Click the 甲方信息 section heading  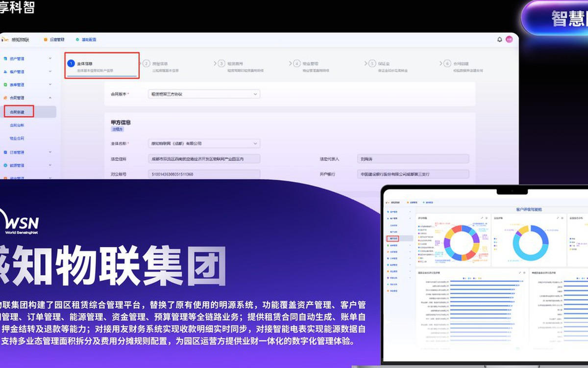(121, 122)
